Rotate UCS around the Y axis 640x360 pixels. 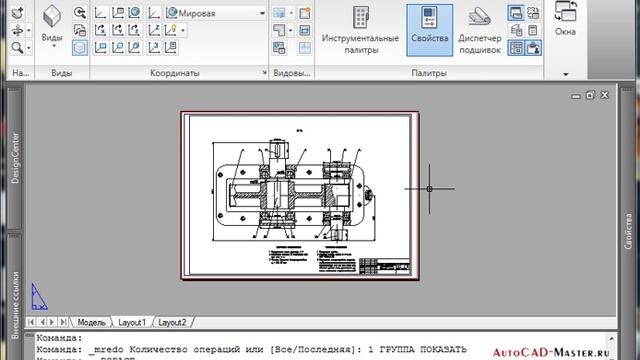click(x=118, y=30)
